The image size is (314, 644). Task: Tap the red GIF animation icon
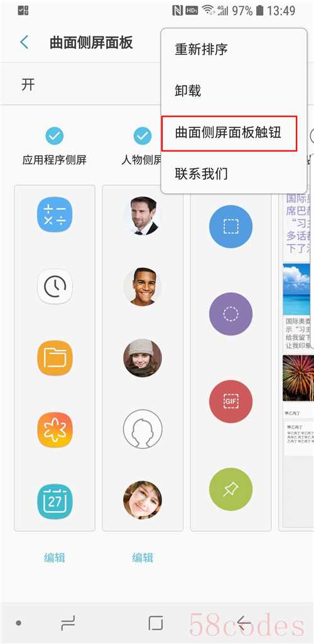coord(230,401)
